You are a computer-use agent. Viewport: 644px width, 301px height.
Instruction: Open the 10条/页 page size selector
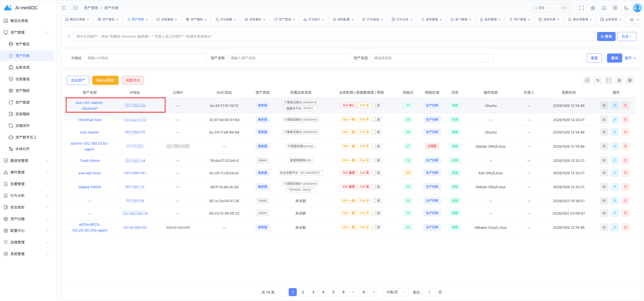396,292
